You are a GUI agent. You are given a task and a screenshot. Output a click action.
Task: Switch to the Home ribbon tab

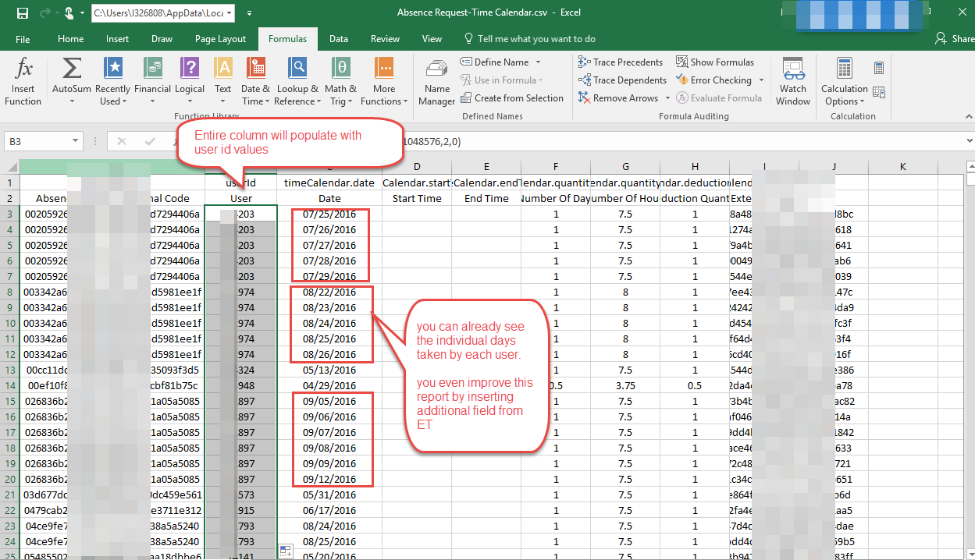click(70, 39)
